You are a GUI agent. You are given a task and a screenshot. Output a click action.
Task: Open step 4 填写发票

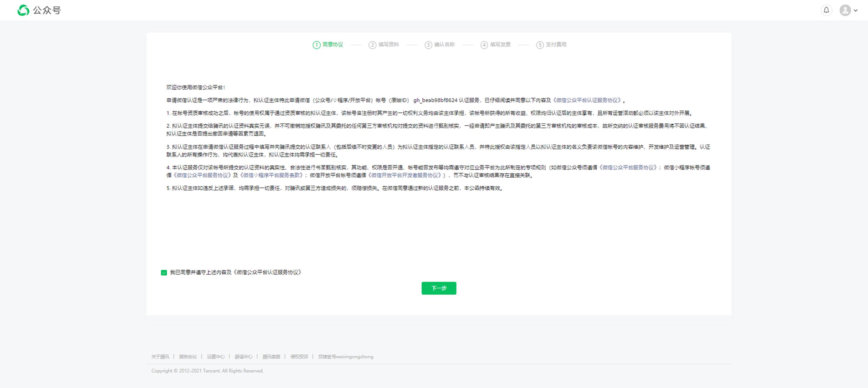click(496, 45)
